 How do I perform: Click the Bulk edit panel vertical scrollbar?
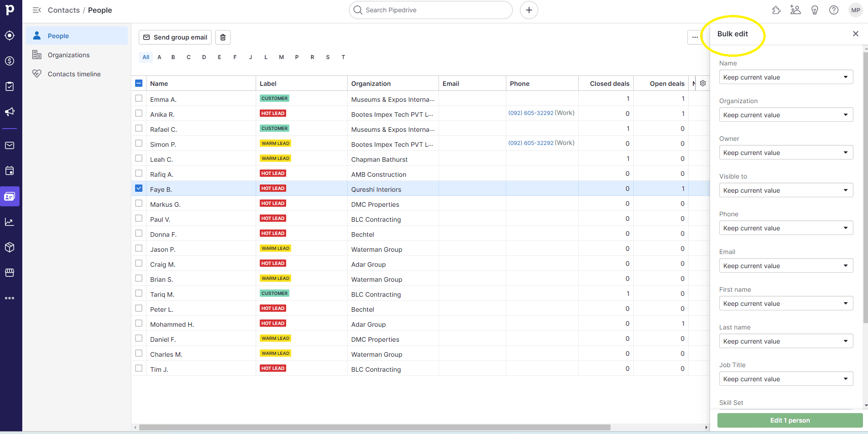865,187
